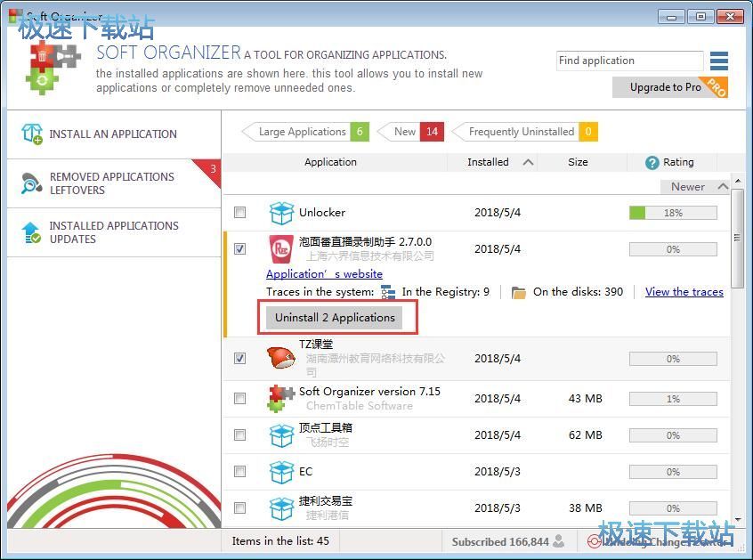This screenshot has height=560, width=753.
Task: Open the Application's website link
Action: click(324, 274)
